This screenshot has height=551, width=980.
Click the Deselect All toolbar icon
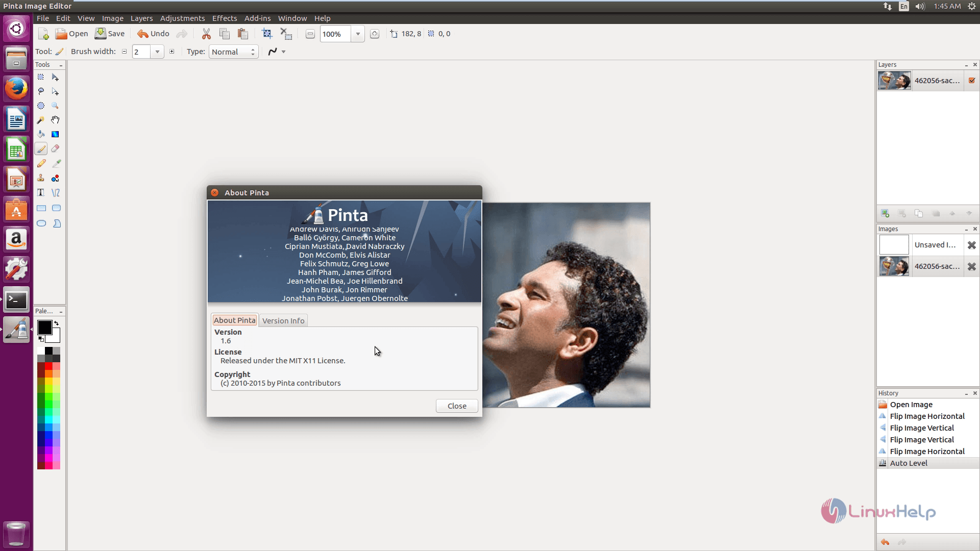pyautogui.click(x=286, y=34)
